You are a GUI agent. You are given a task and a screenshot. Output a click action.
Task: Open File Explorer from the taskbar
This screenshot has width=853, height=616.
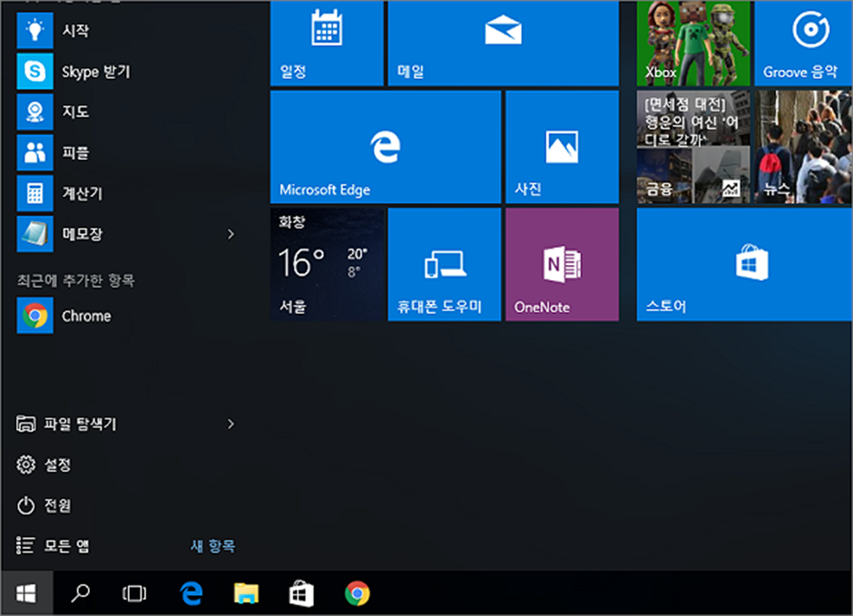(x=247, y=593)
